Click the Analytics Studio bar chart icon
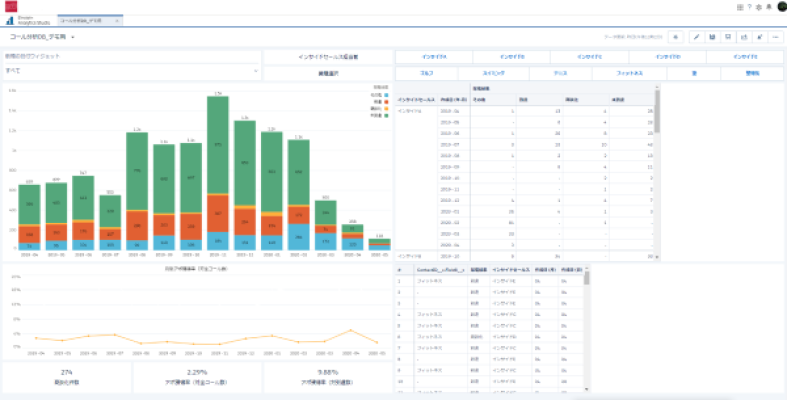The width and height of the screenshot is (787, 400). 9,19
